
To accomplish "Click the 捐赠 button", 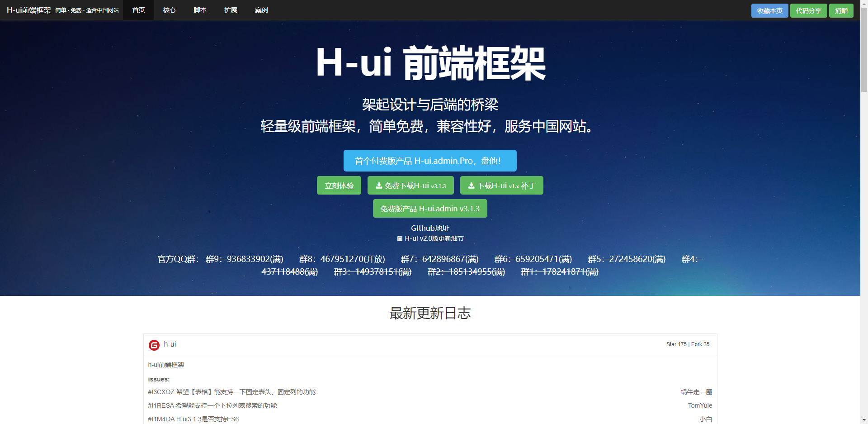I will [x=841, y=11].
